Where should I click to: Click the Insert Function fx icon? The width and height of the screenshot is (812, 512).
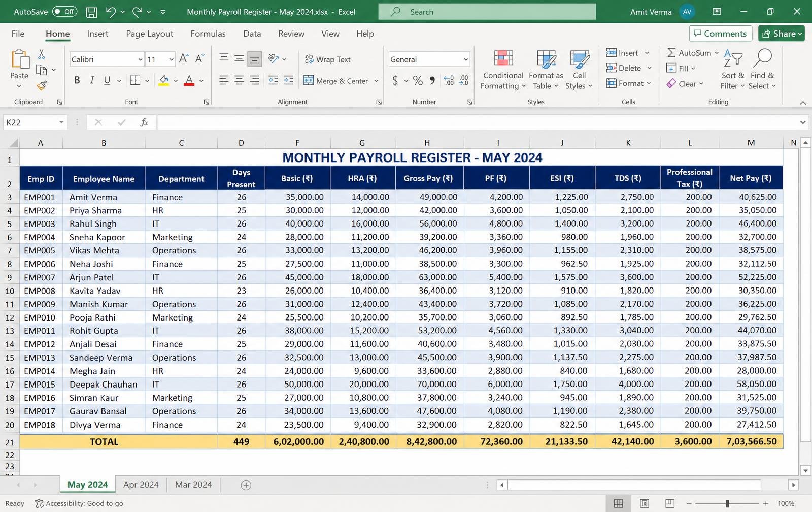(144, 122)
